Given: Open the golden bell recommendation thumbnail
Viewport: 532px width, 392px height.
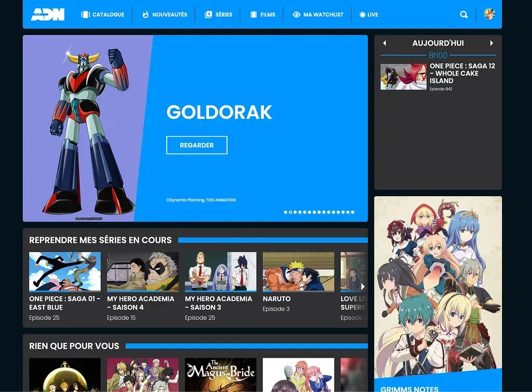Looking at the screenshot, I should (x=65, y=375).
